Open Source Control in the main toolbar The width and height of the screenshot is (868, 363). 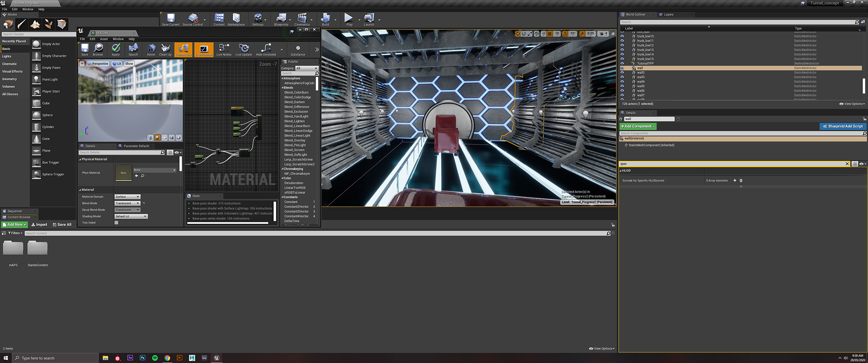tap(193, 20)
